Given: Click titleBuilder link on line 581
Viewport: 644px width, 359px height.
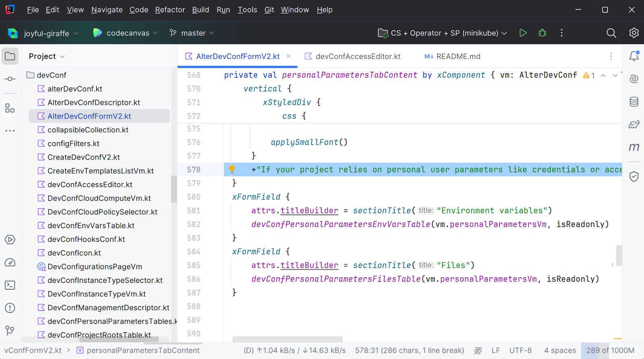Looking at the screenshot, I should click(309, 211).
